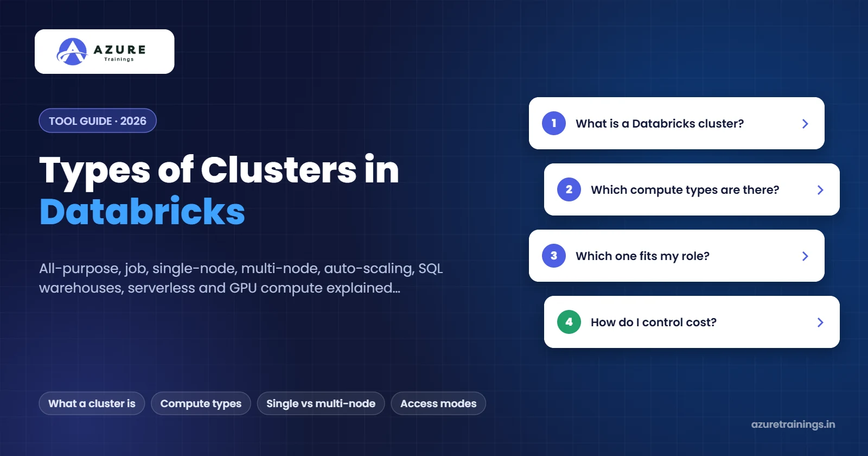Image resolution: width=868 pixels, height=456 pixels.
Task: Expand 'Which one fits my role?' chevron
Action: coord(805,256)
